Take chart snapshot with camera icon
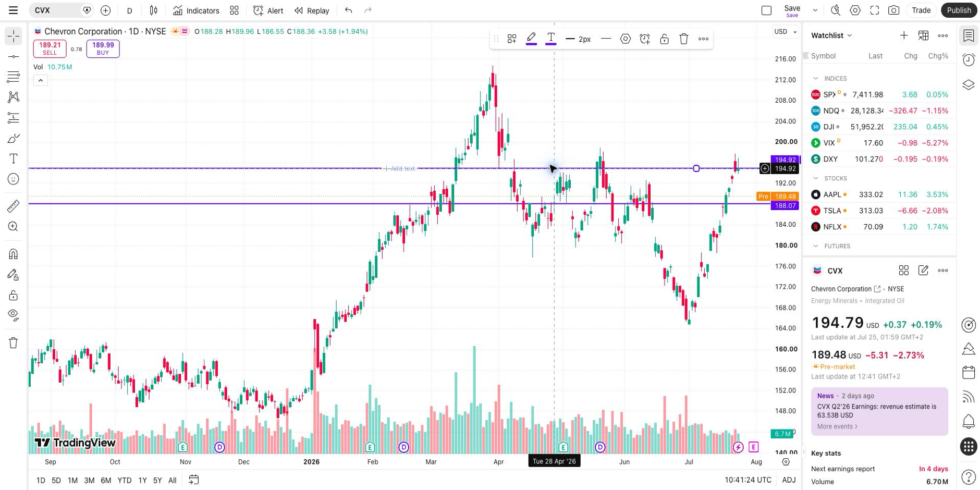The image size is (980, 490). pyautogui.click(x=893, y=10)
